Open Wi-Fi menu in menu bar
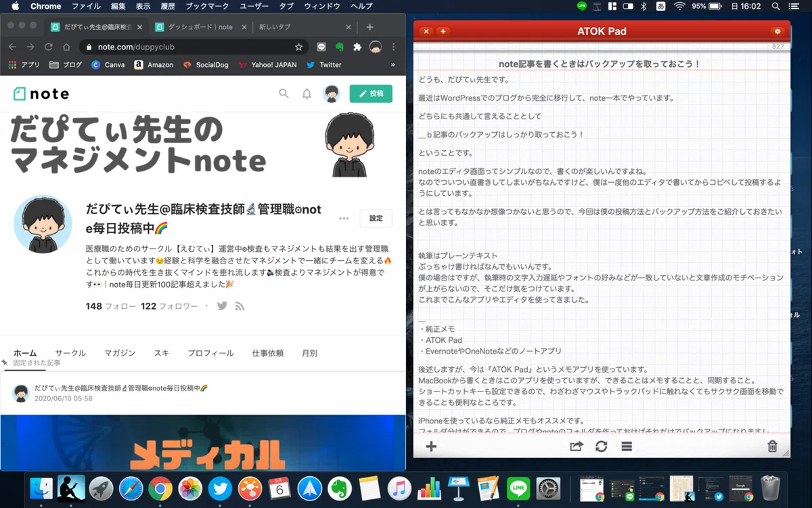Screen dimensions: 812x508 pos(679,6)
